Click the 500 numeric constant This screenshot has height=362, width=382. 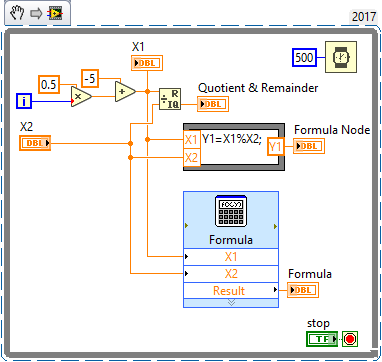pyautogui.click(x=304, y=57)
